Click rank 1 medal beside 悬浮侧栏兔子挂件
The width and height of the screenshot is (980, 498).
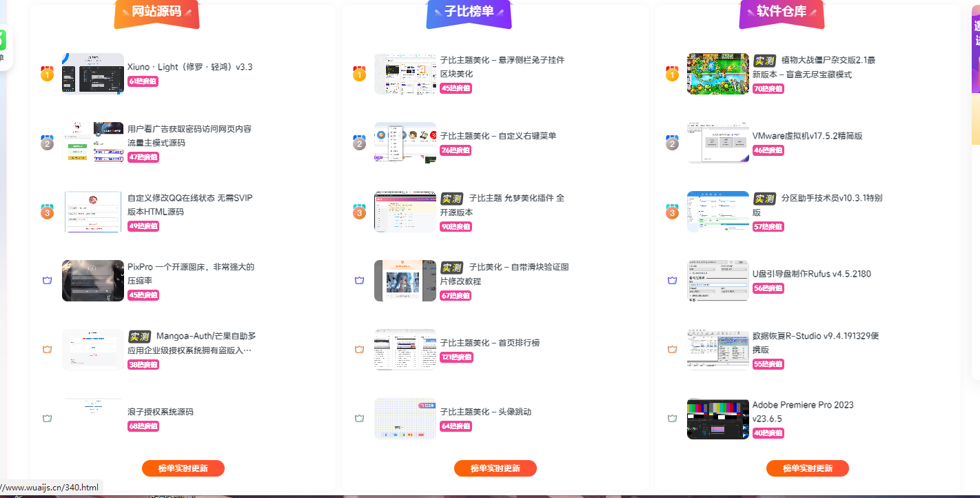(359, 73)
